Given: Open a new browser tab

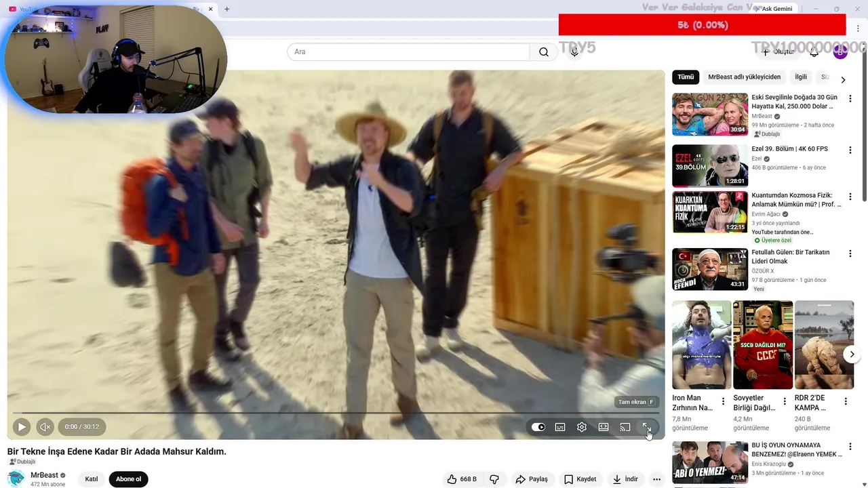Looking at the screenshot, I should click(226, 9).
